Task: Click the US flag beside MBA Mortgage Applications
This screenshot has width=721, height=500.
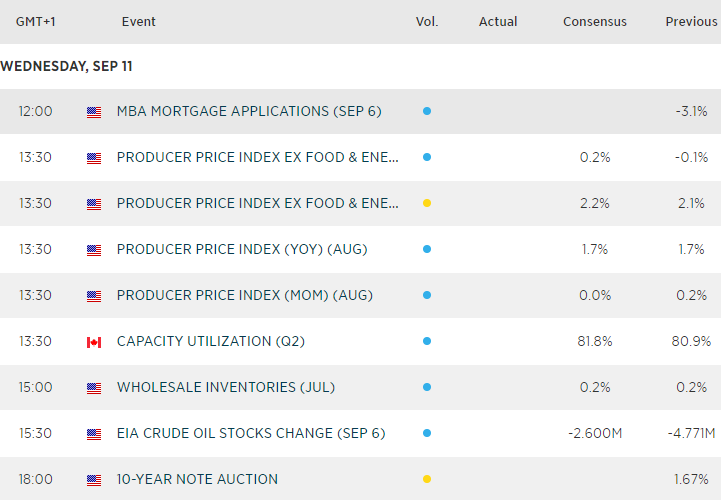Action: click(x=94, y=112)
